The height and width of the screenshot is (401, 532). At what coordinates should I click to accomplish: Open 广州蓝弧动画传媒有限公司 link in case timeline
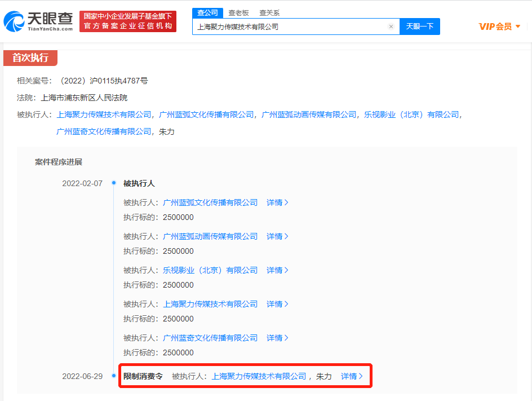coord(210,236)
